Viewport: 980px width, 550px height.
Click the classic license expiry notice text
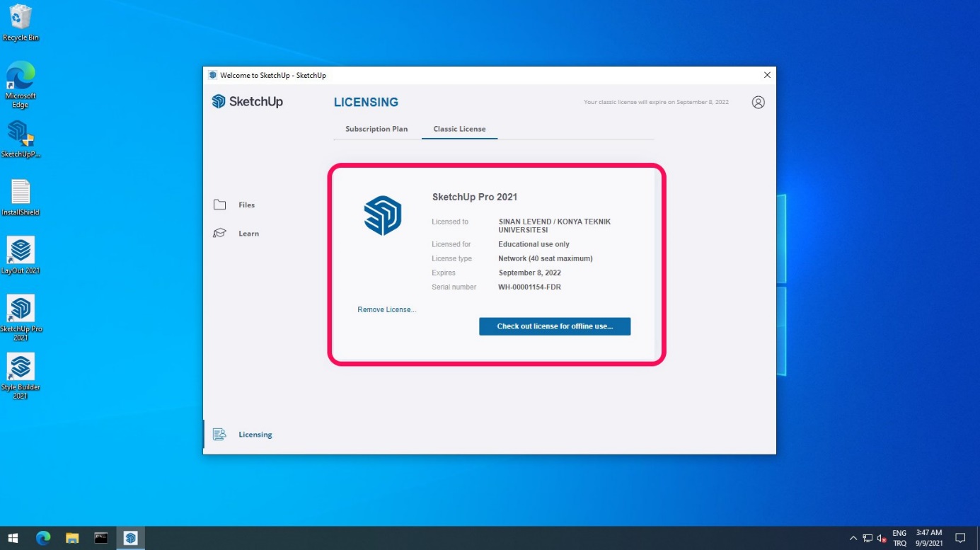click(656, 102)
